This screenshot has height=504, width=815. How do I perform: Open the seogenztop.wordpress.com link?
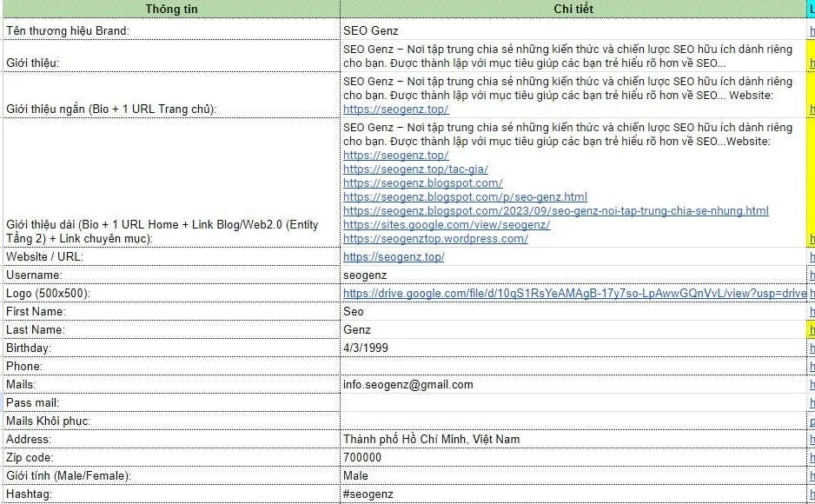(x=435, y=239)
